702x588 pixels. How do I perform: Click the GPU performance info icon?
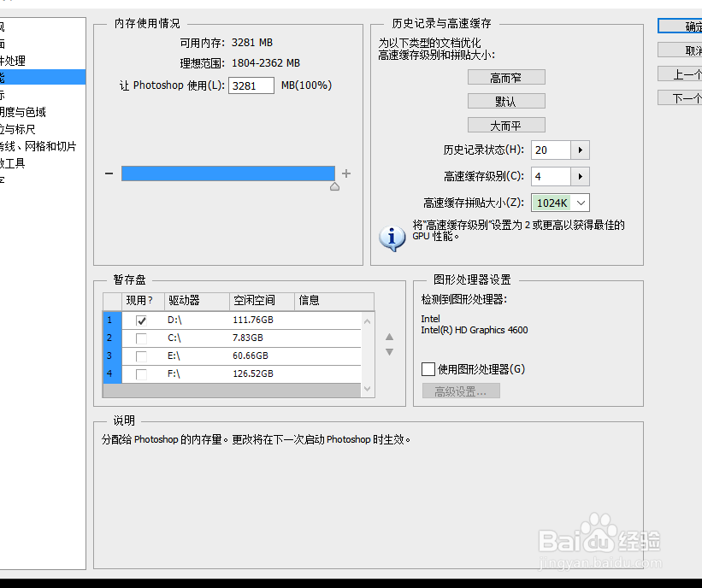tap(392, 238)
